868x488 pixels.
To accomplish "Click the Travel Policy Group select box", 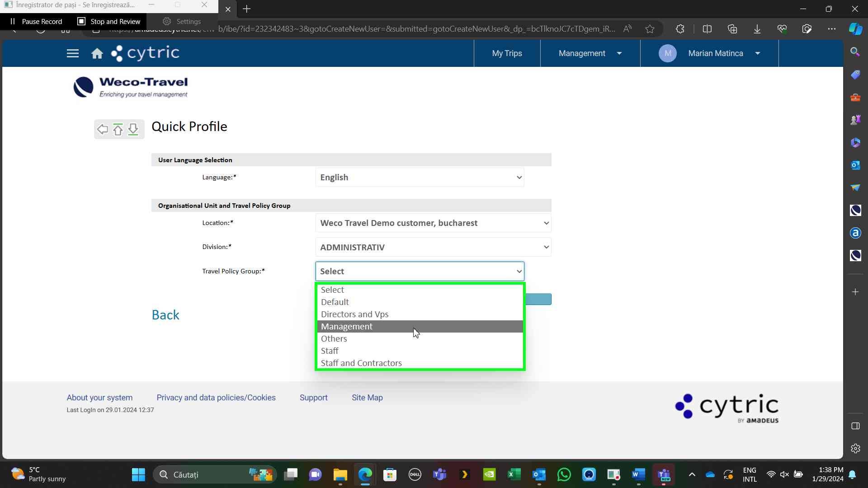I will 420,271.
